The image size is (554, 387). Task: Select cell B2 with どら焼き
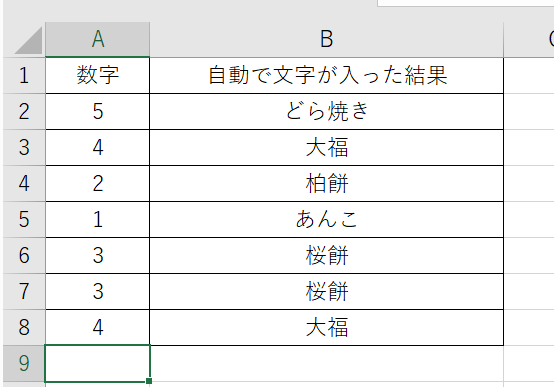pyautogui.click(x=326, y=111)
